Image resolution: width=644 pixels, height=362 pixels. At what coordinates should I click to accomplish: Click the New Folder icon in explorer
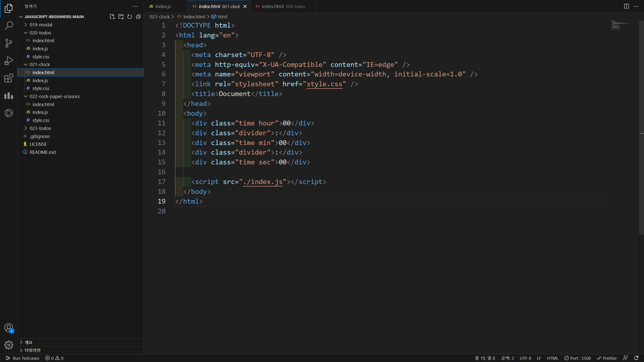point(121,17)
